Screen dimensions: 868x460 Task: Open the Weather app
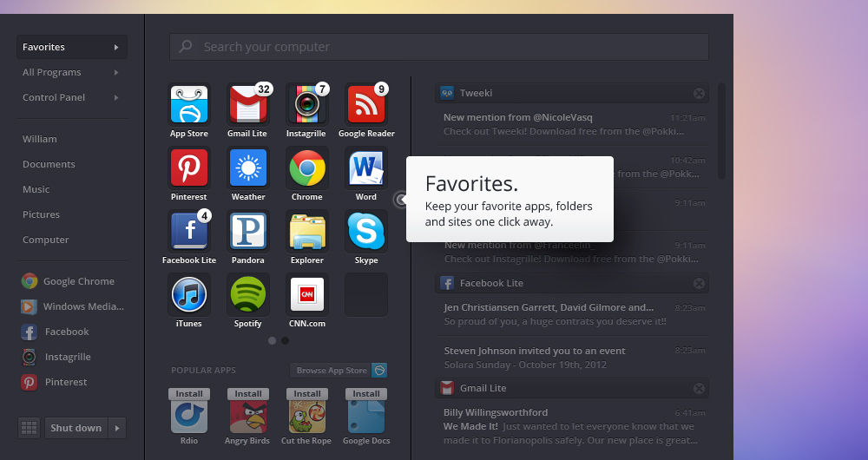click(247, 168)
